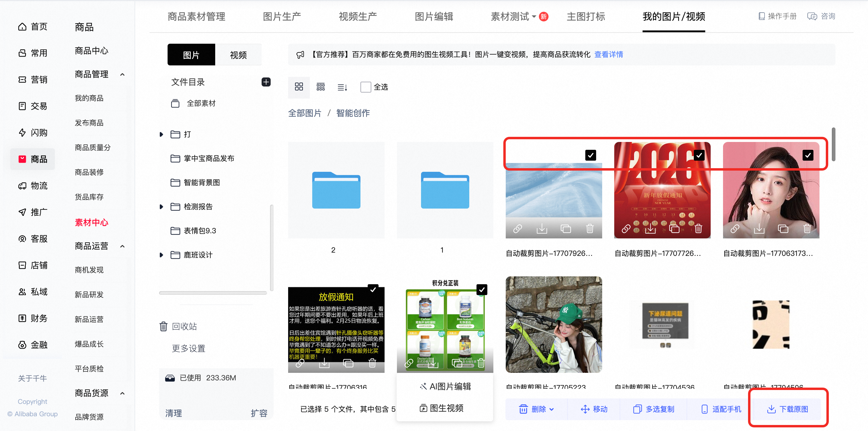Image resolution: width=868 pixels, height=431 pixels.
Task: Copy link of 2026 holiday image
Action: 626,229
